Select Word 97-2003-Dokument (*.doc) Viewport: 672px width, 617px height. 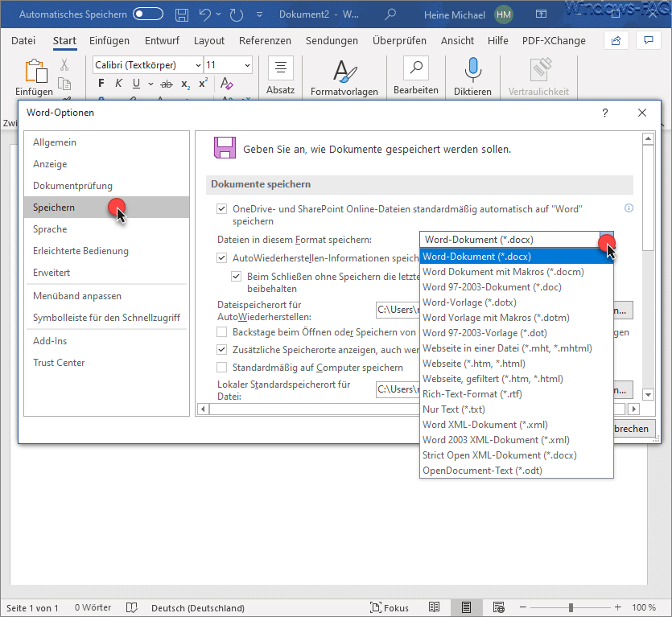coord(517,287)
